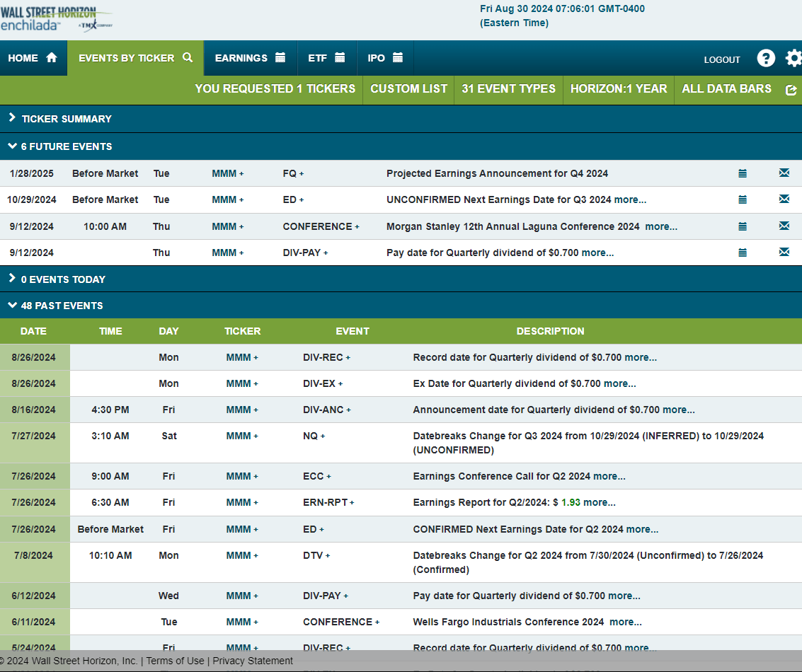Screen dimensions: 802x672
Task: Go to the IPO tab
Action: 385,58
